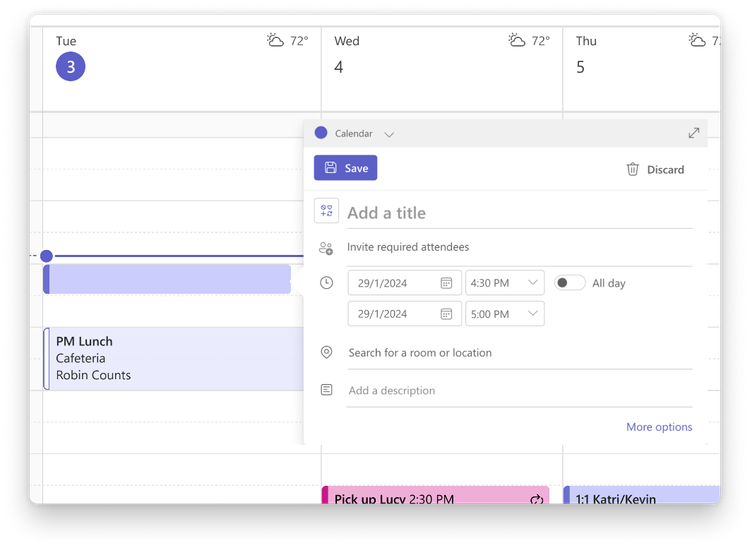The image size is (750, 548).
Task: Click Wednesday's weather icon showing 72°
Action: pos(517,40)
